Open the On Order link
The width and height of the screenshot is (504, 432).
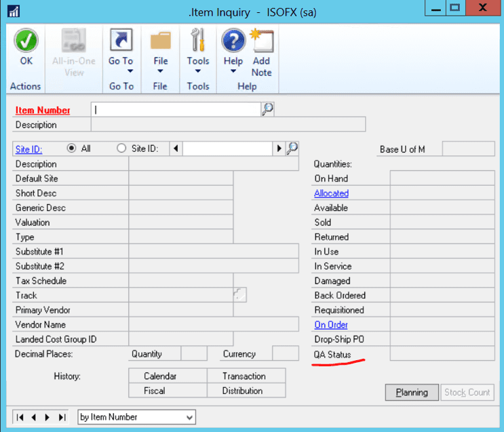tap(330, 325)
